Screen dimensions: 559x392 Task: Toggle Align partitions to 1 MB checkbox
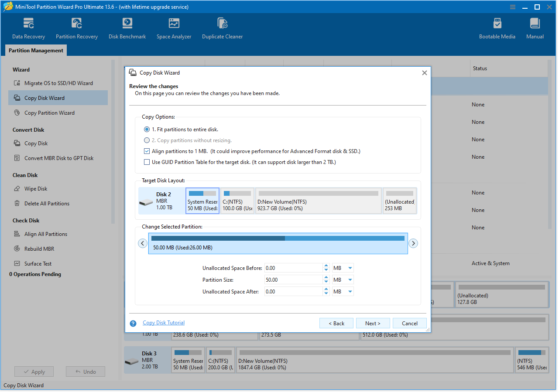coord(147,151)
